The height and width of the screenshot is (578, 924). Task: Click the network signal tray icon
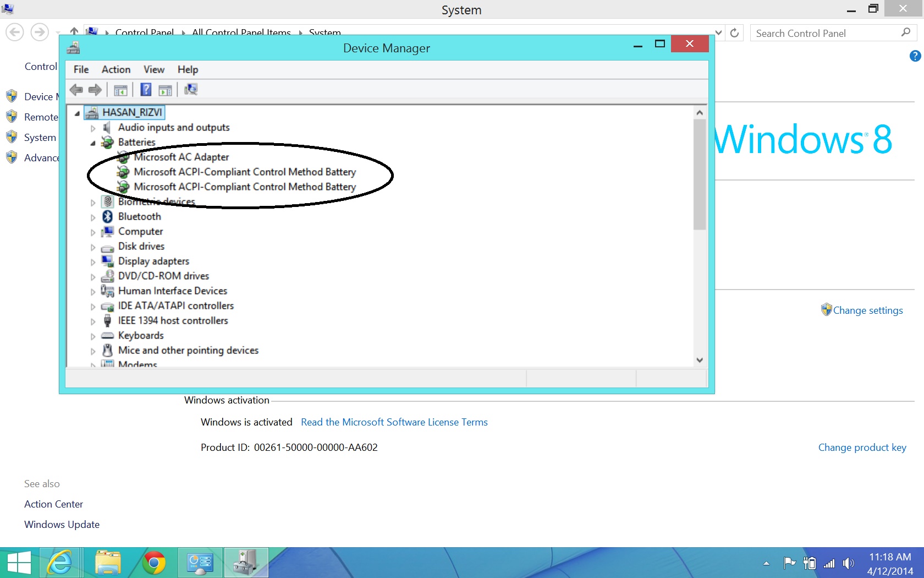click(829, 563)
